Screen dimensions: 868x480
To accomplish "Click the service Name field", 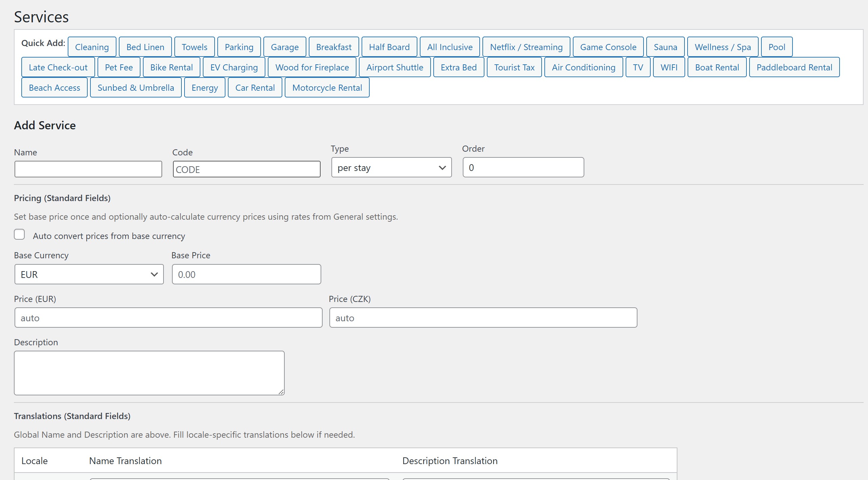I will pyautogui.click(x=88, y=169).
